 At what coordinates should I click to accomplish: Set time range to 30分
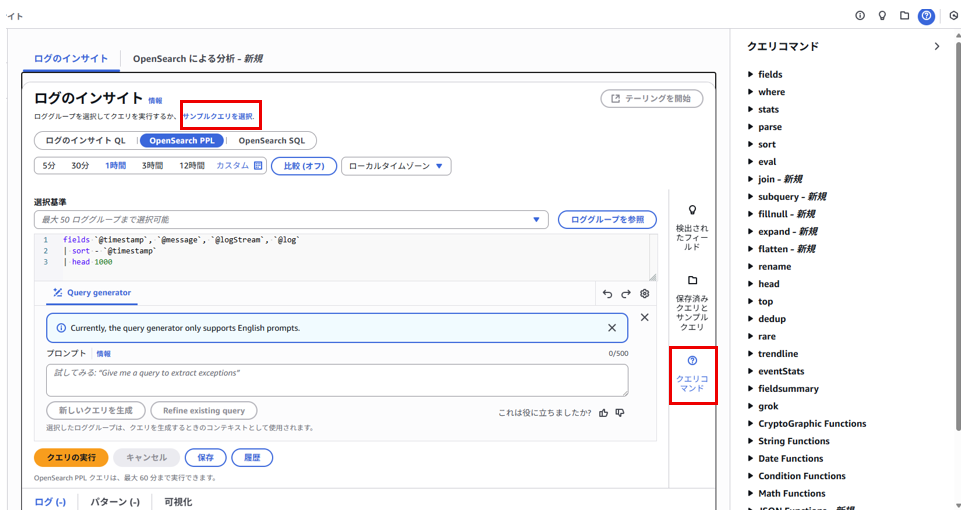pos(80,165)
